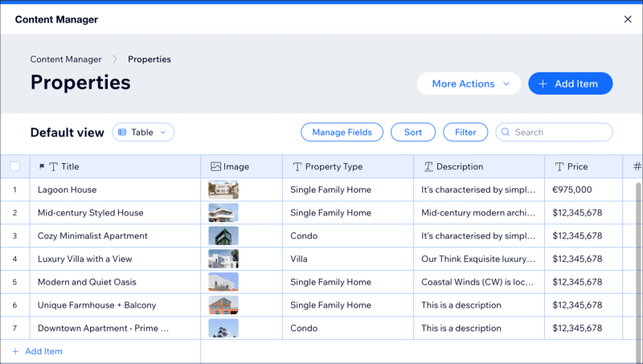643x364 pixels.
Task: Click the hash icon column header
Action: pos(637,166)
